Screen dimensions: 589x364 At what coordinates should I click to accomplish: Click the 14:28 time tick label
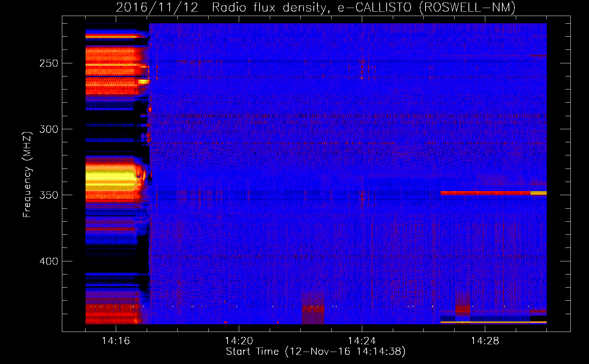click(485, 341)
